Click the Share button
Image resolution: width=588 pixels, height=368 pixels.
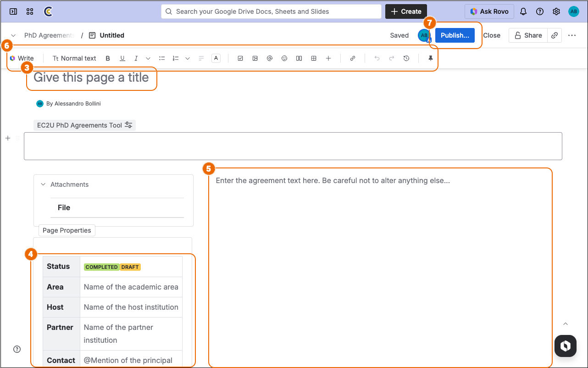point(528,35)
